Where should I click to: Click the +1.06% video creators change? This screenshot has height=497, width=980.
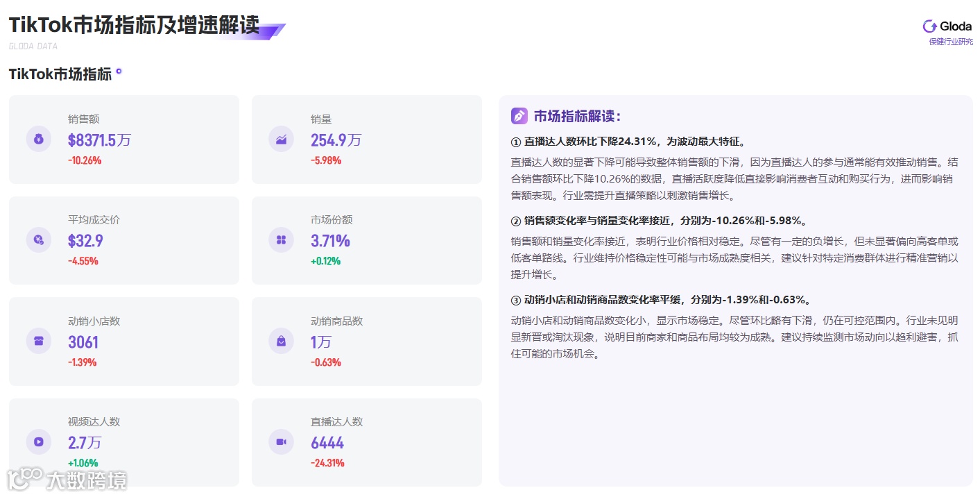click(x=83, y=463)
